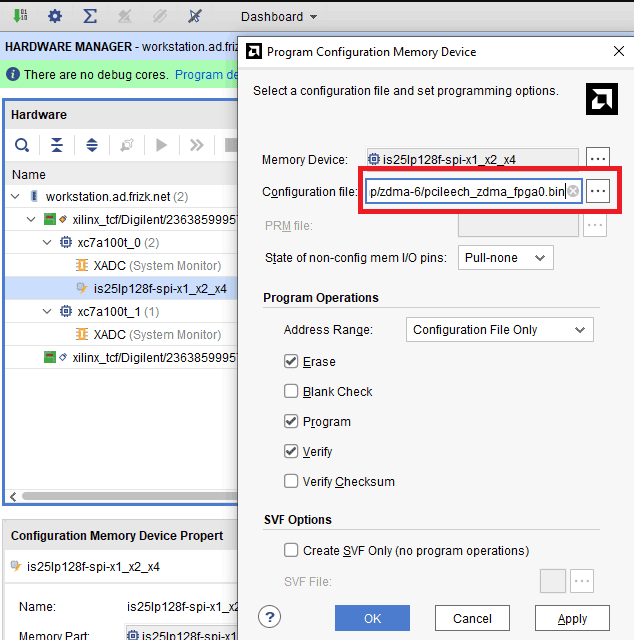Uncheck the Program checkbox

click(x=291, y=421)
